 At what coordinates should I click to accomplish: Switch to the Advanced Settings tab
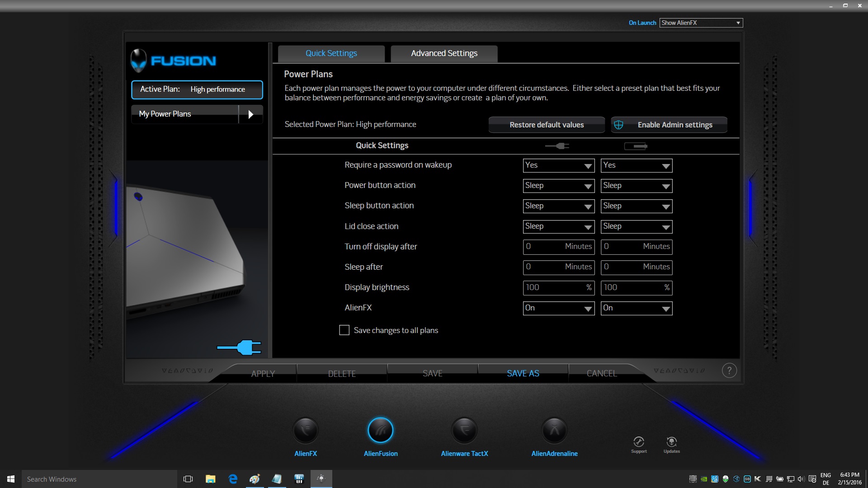click(x=444, y=53)
